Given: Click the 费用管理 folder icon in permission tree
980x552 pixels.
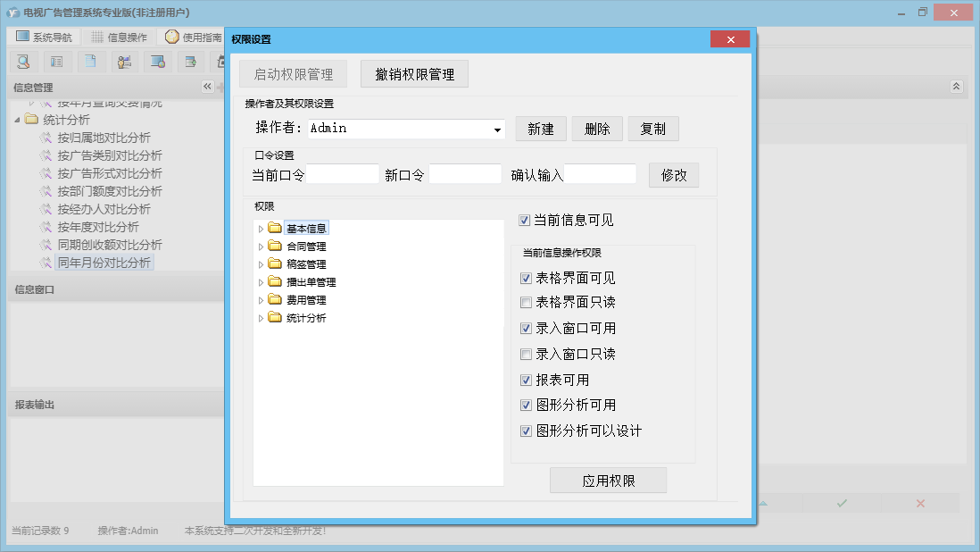Looking at the screenshot, I should point(274,299).
